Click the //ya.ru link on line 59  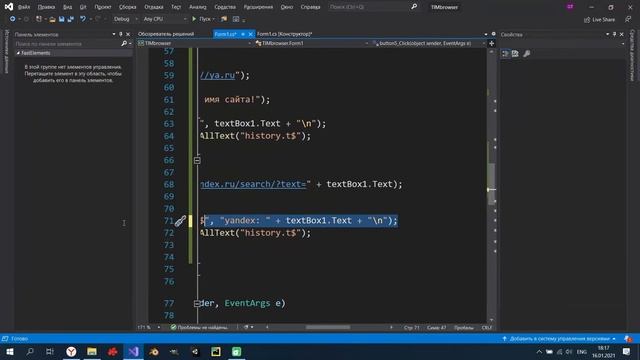coord(218,76)
